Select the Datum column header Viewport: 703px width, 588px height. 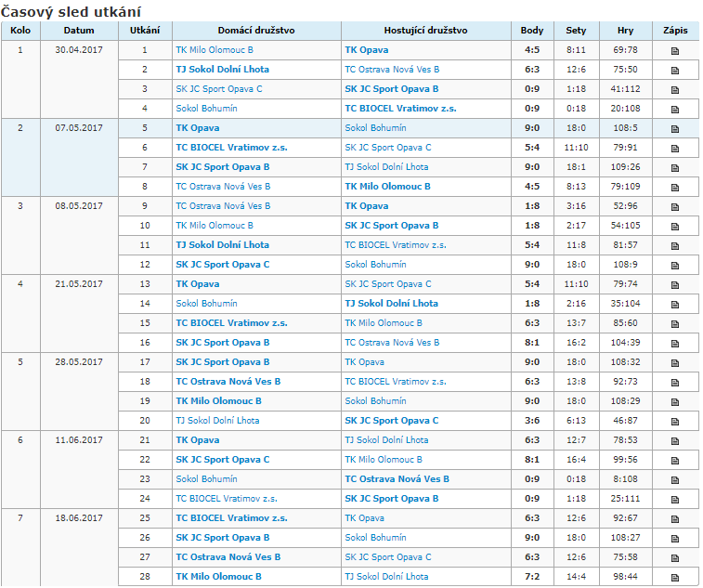[x=79, y=31]
